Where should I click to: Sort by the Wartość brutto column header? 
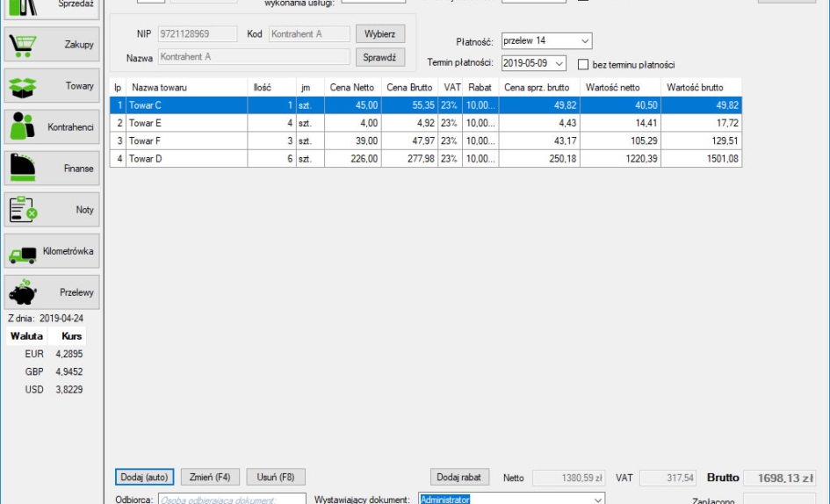pyautogui.click(x=695, y=88)
